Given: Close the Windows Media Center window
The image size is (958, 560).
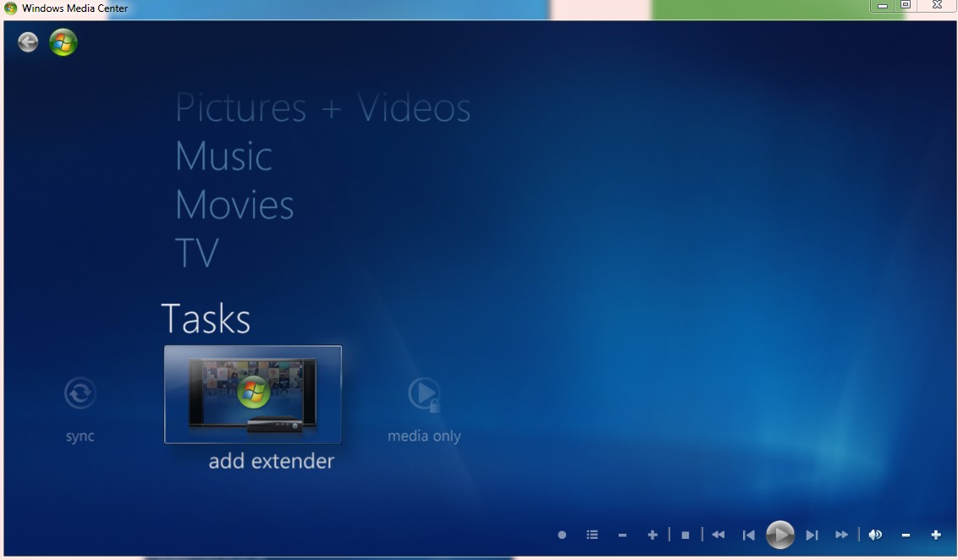Looking at the screenshot, I should (x=937, y=5).
